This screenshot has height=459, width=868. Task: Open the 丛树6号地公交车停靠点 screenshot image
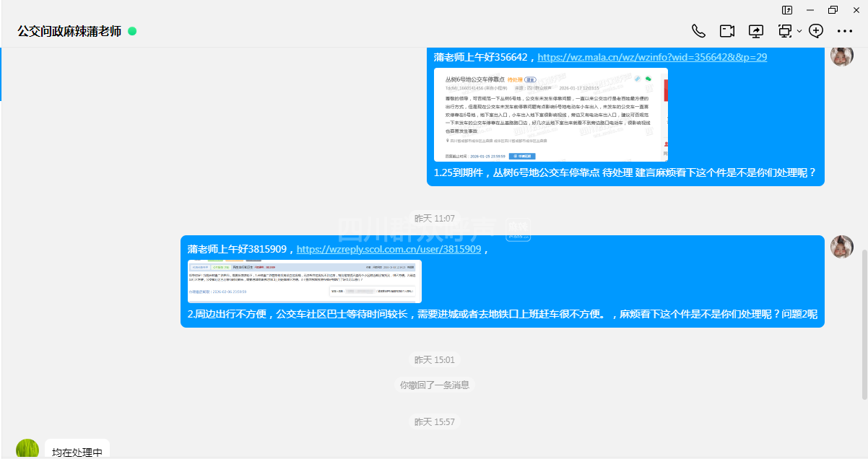point(550,115)
